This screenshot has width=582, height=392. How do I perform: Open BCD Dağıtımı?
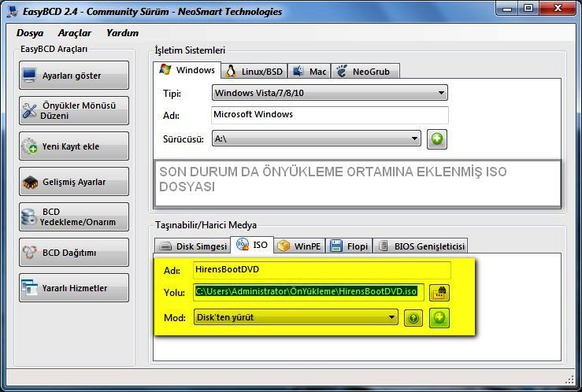(74, 252)
